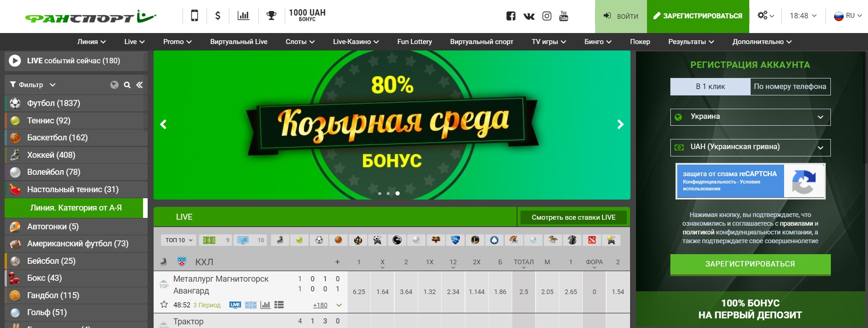
Task: Open the +180 more bets link
Action: click(x=320, y=305)
